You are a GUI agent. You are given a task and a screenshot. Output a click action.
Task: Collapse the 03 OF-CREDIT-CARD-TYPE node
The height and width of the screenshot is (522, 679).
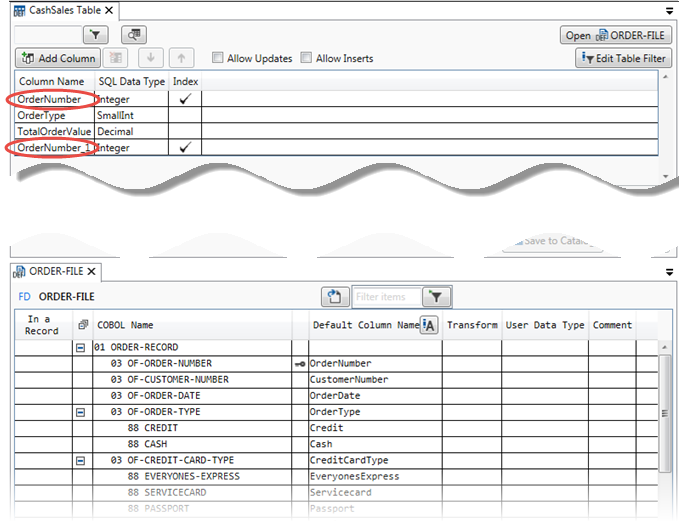click(x=81, y=460)
